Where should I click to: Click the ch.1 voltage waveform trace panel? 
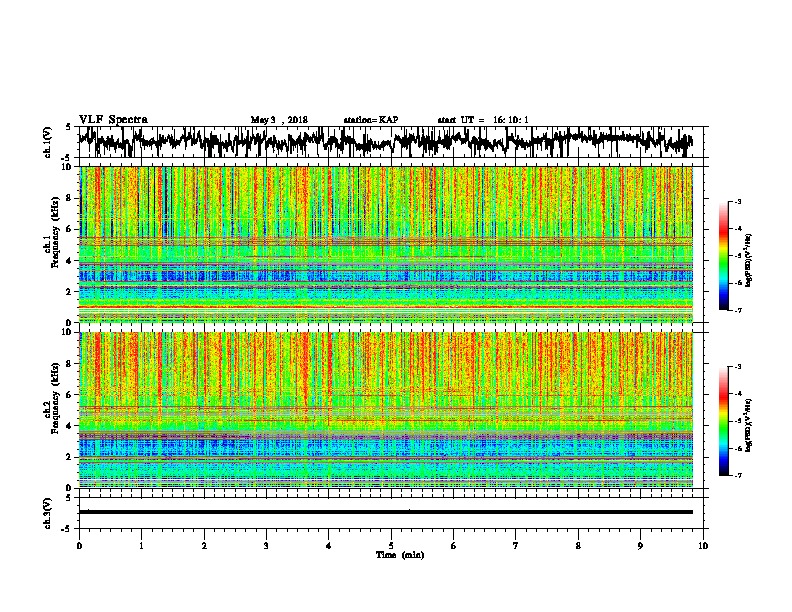tap(390, 142)
